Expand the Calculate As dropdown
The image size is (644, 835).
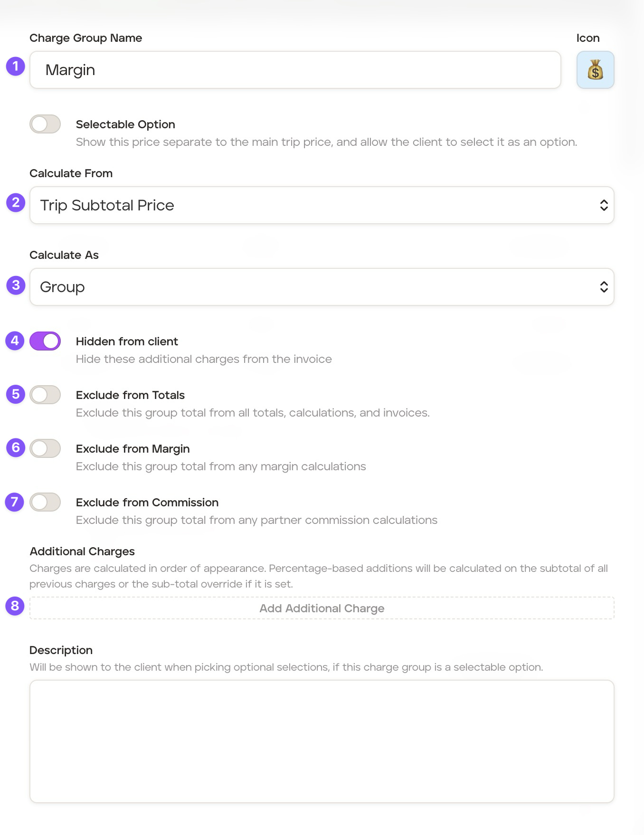click(x=322, y=287)
